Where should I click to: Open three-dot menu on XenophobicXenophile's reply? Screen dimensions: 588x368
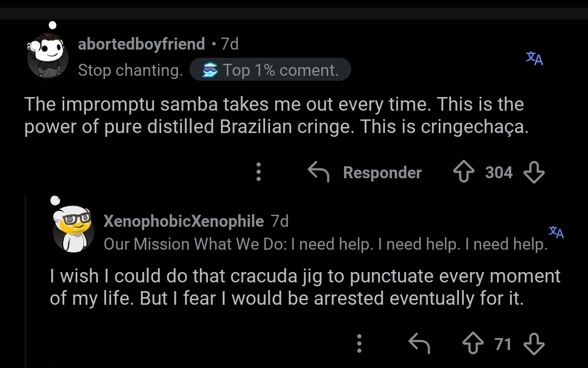359,344
